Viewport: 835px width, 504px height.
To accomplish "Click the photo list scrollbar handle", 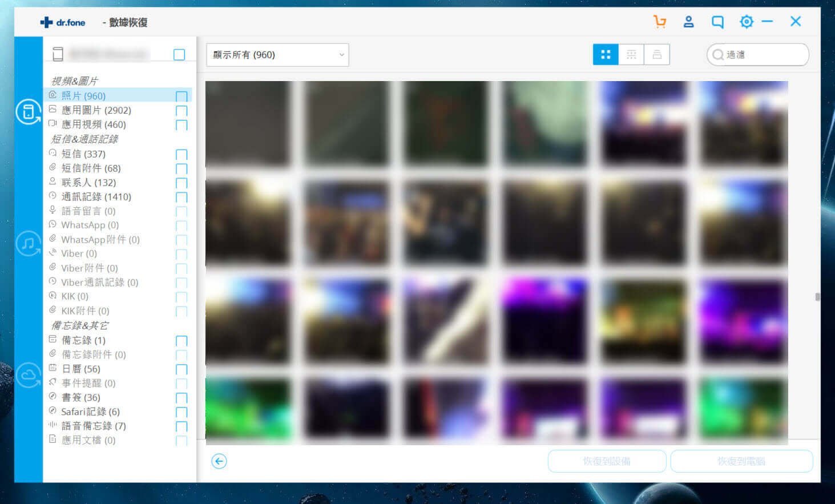I will (x=817, y=297).
